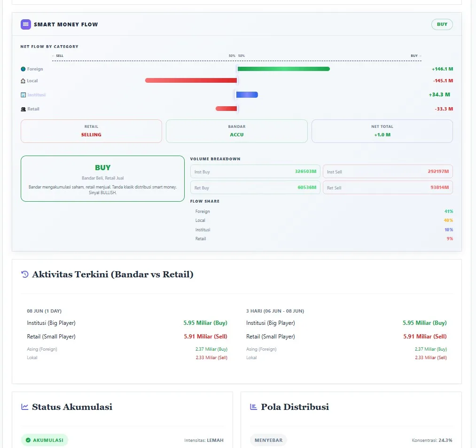The height and width of the screenshot is (448, 476).
Task: Click Konsentrasi: 24.3% text
Action: 432,440
